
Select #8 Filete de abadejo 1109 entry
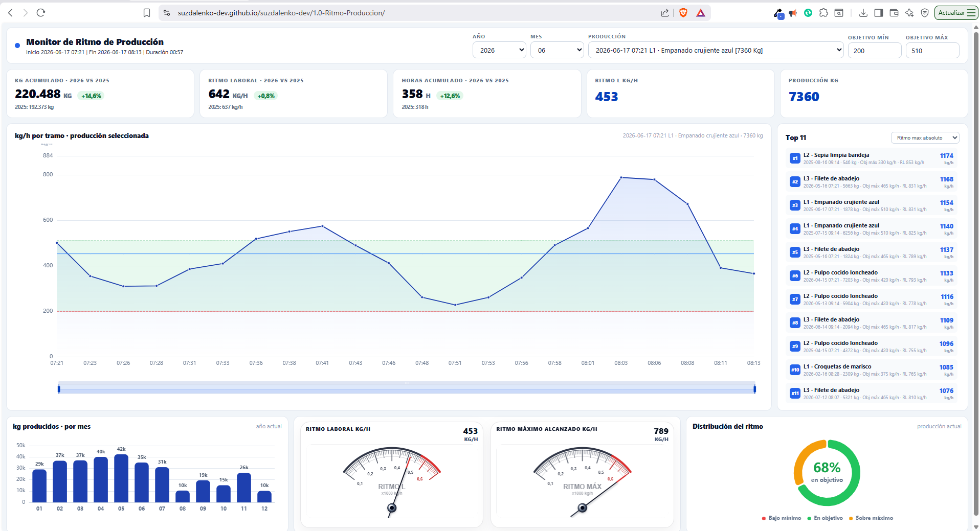[x=872, y=323]
